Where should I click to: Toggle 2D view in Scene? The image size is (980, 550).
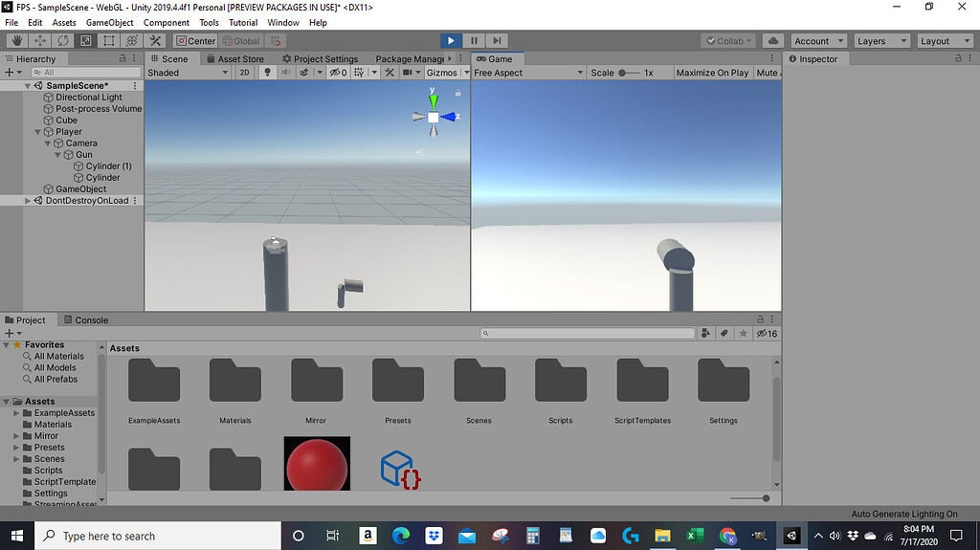244,73
